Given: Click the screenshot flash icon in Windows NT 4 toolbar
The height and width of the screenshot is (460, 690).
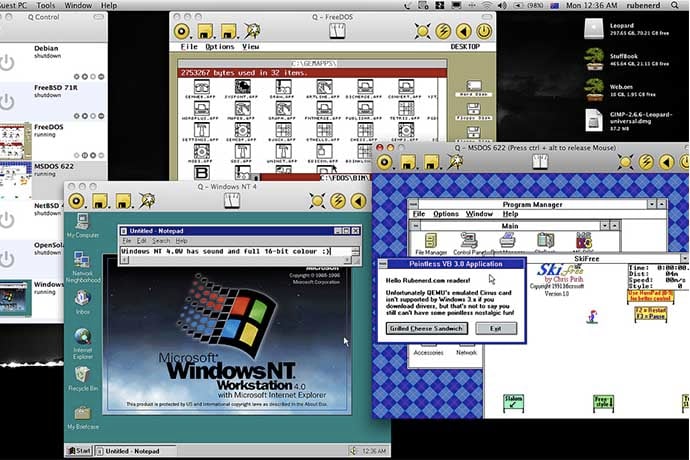Looking at the screenshot, I should coord(147,201).
